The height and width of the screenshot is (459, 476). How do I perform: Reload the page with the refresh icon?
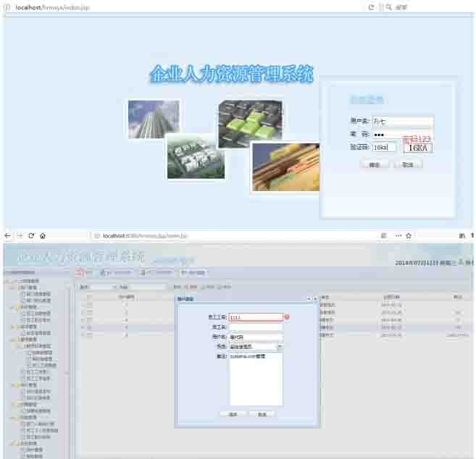pyautogui.click(x=31, y=236)
